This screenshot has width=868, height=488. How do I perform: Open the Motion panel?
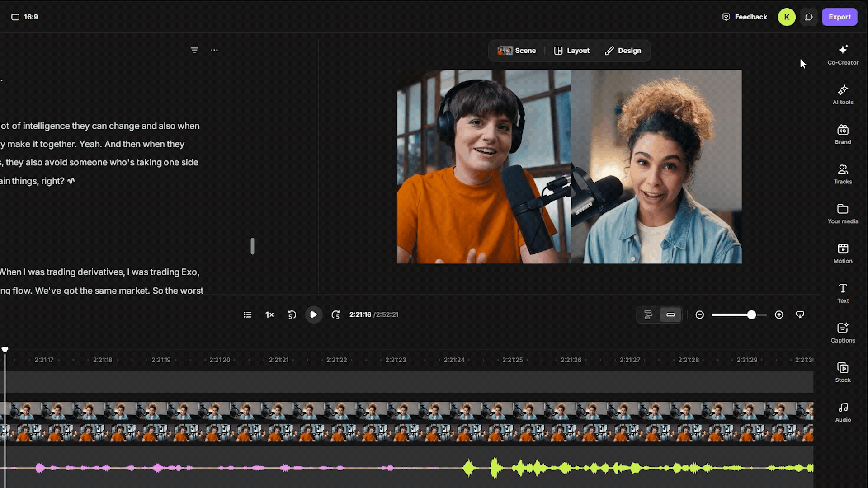(x=843, y=254)
